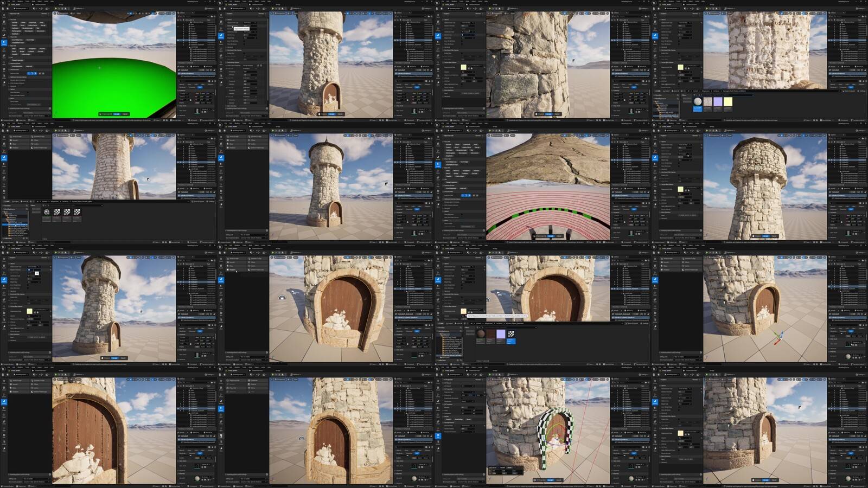Click Accept in the stone-wall closeup frame
Image resolution: width=868 pixels, height=488 pixels.
548,114
